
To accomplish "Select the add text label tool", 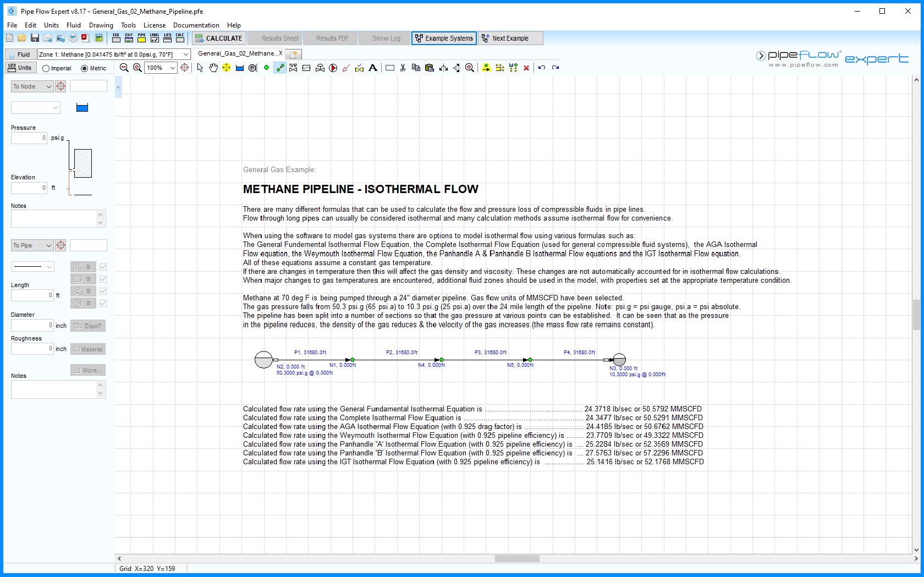I will pos(373,68).
